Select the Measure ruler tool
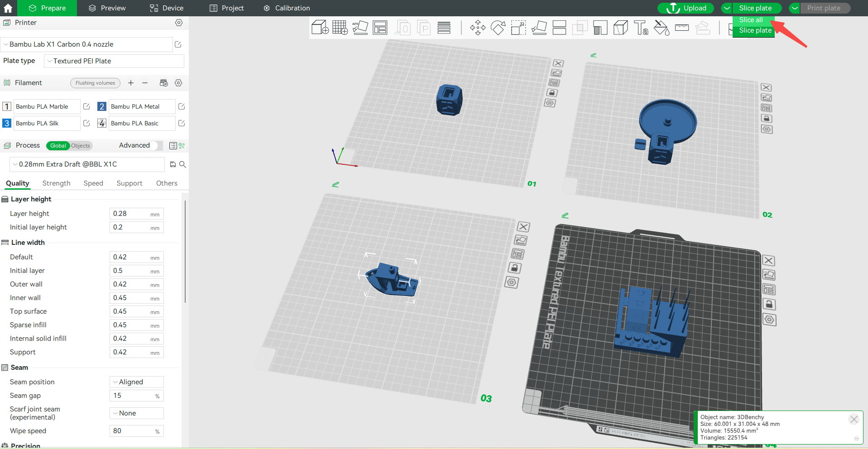868x449 pixels. click(681, 28)
